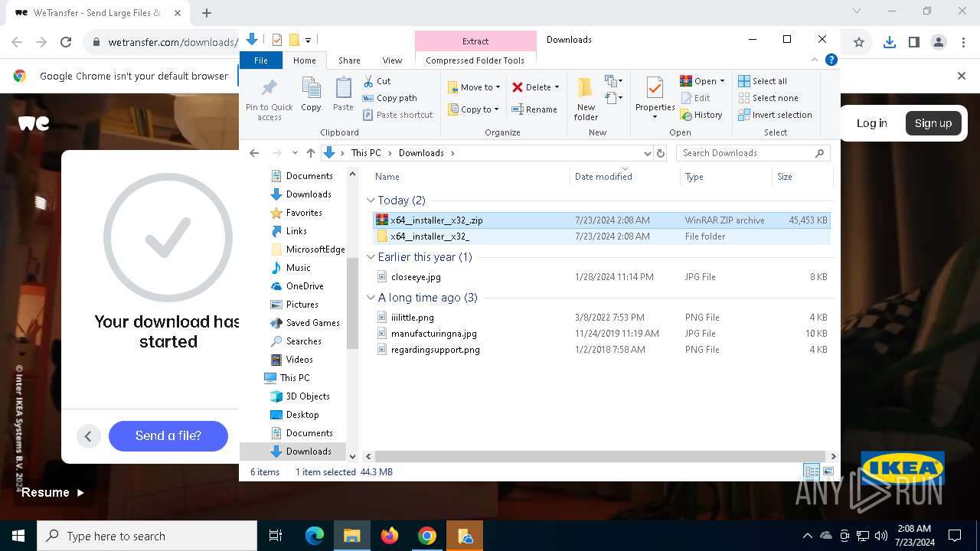Open Compressed Folder Tools tab
This screenshot has height=551, width=980.
[475, 60]
